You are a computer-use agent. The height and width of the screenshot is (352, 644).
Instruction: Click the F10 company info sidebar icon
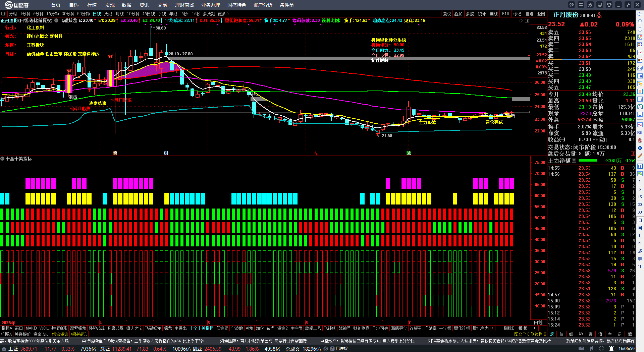pyautogui.click(x=640, y=76)
